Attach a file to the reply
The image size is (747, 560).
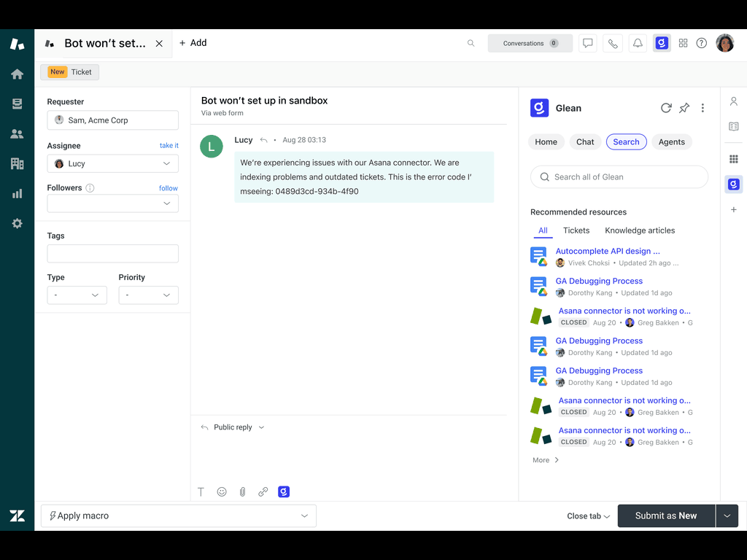[242, 492]
